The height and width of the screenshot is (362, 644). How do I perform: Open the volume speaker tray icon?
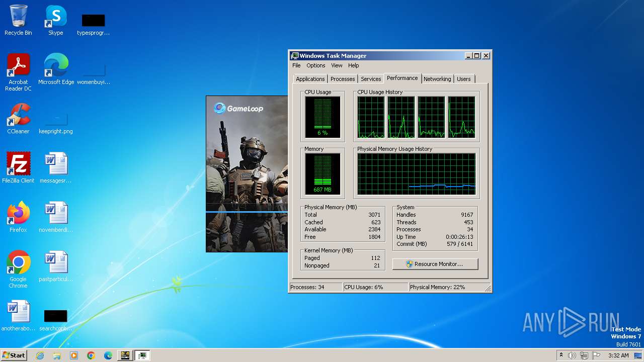572,355
